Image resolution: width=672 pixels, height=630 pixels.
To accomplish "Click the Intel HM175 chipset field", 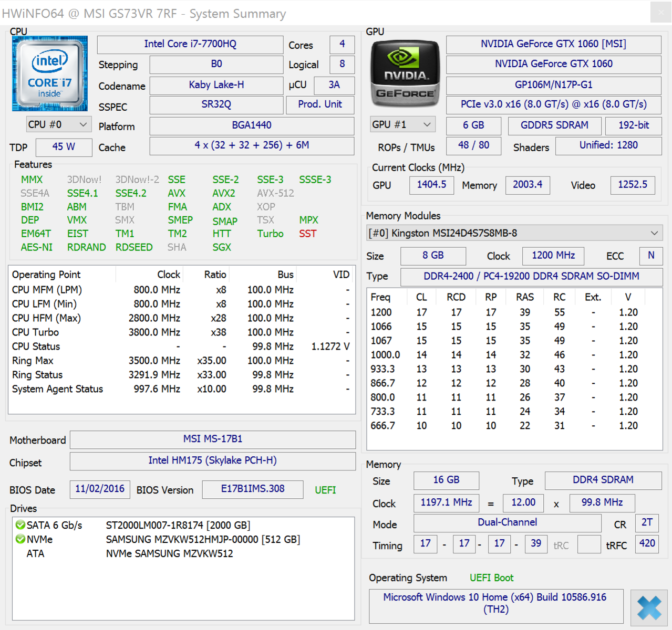I will 213,460.
